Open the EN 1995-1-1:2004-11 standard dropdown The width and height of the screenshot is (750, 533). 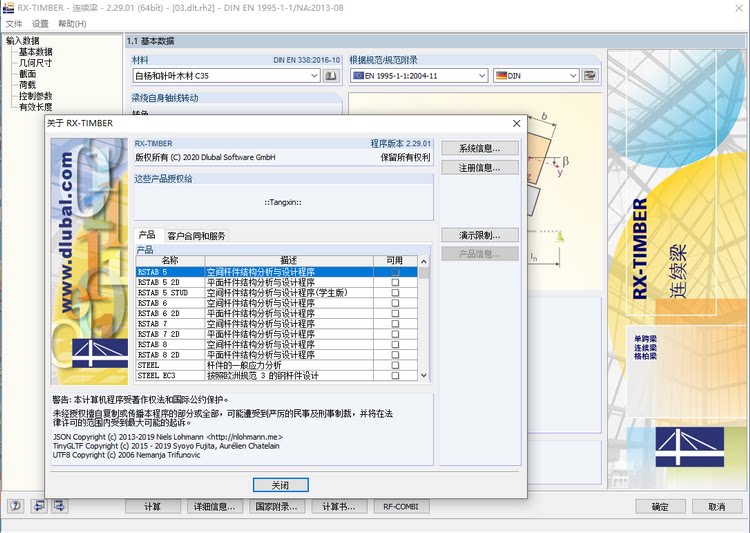(419, 76)
